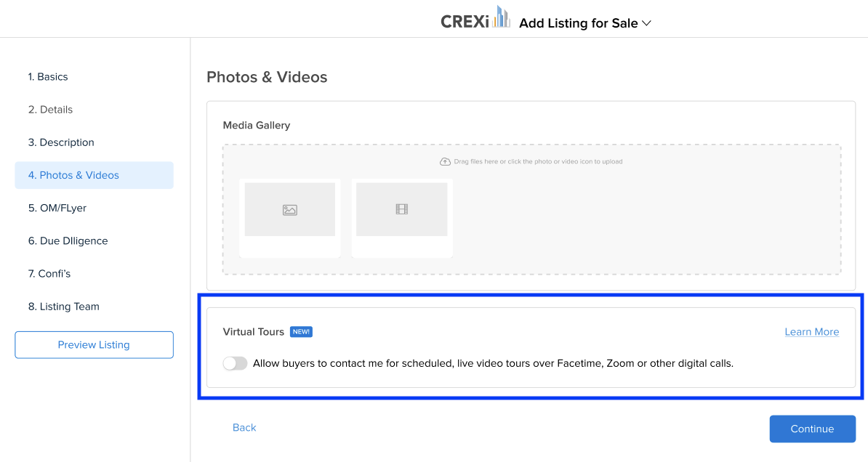Select the 3. Description step
The height and width of the screenshot is (462, 868).
[61, 142]
